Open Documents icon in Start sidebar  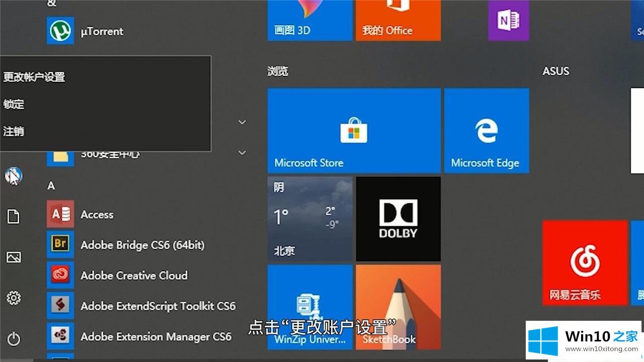(x=13, y=217)
